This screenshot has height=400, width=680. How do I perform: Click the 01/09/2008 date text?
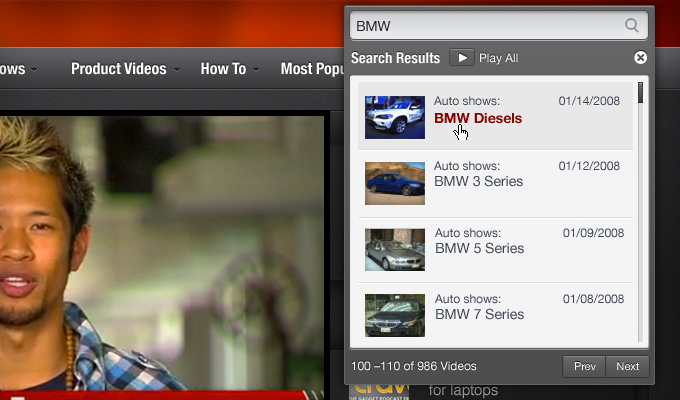coord(593,233)
